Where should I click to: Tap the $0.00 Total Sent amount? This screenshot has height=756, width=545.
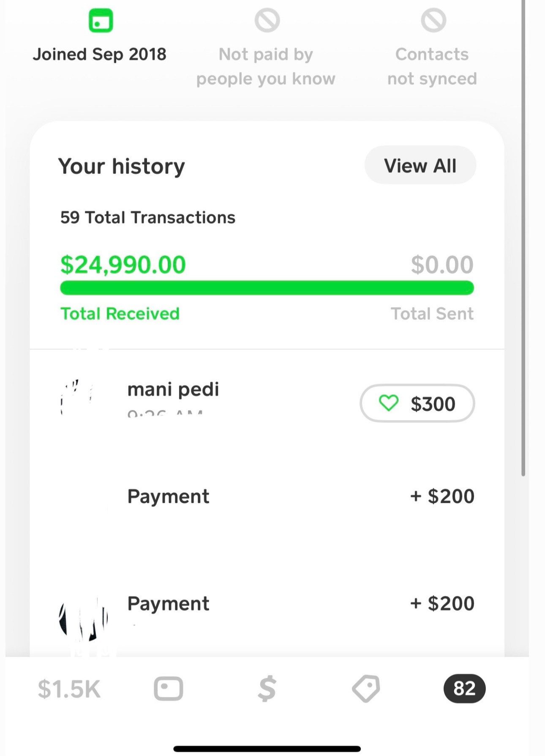[442, 265]
